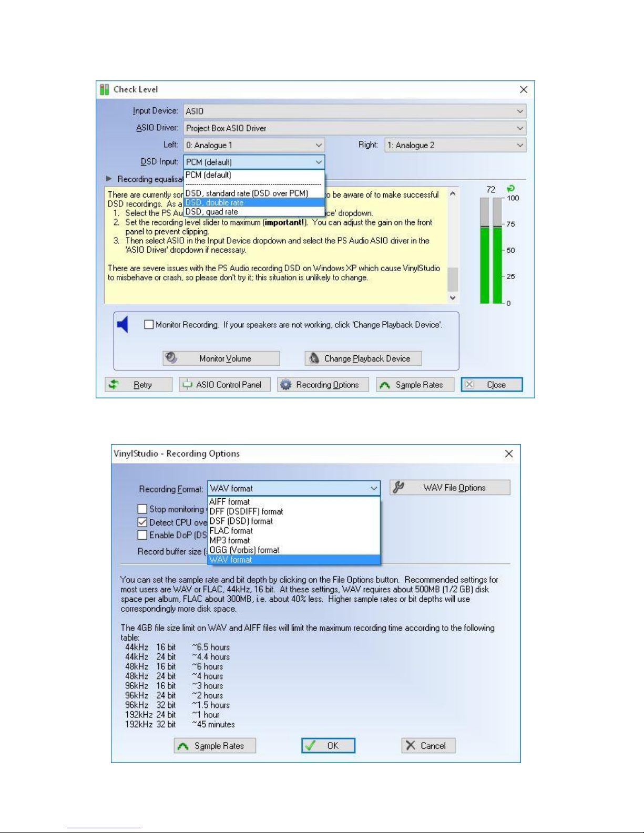This screenshot has width=644, height=833.
Task: Open Sample Rates in Recording Options window
Action: (215, 746)
